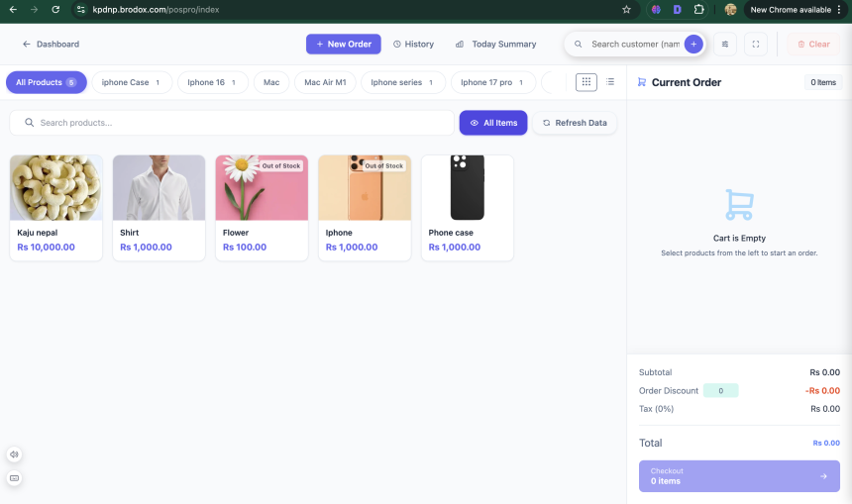Filter by Iphone series category

coord(402,82)
